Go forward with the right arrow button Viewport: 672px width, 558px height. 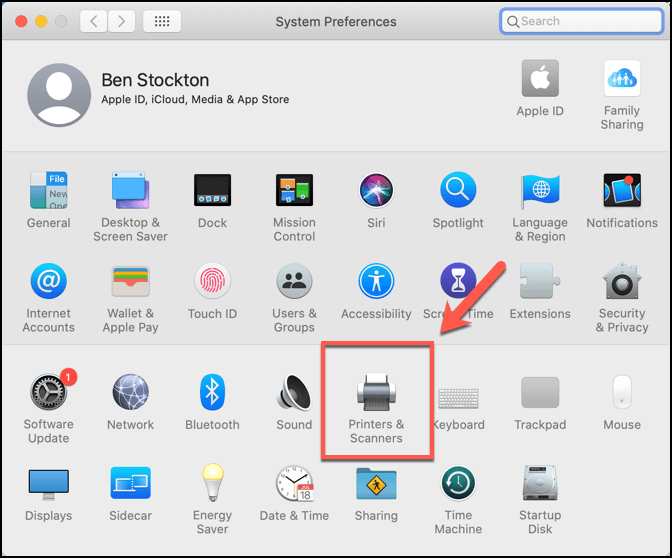tap(122, 21)
